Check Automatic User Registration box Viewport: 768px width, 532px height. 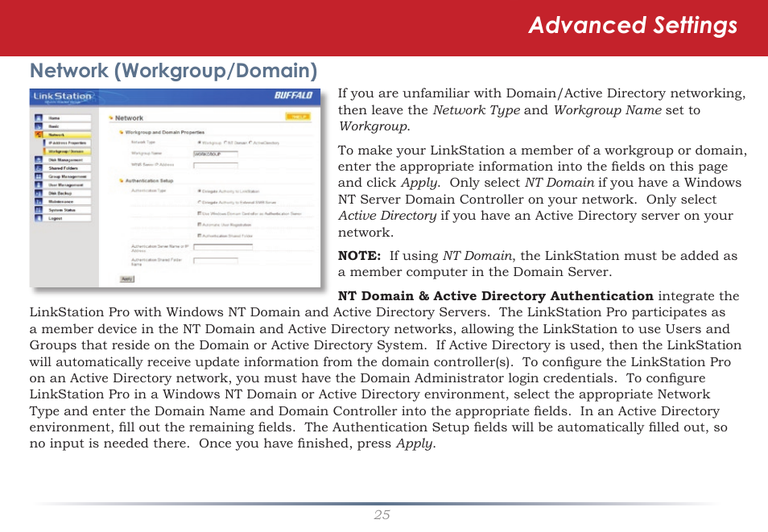pyautogui.click(x=200, y=225)
